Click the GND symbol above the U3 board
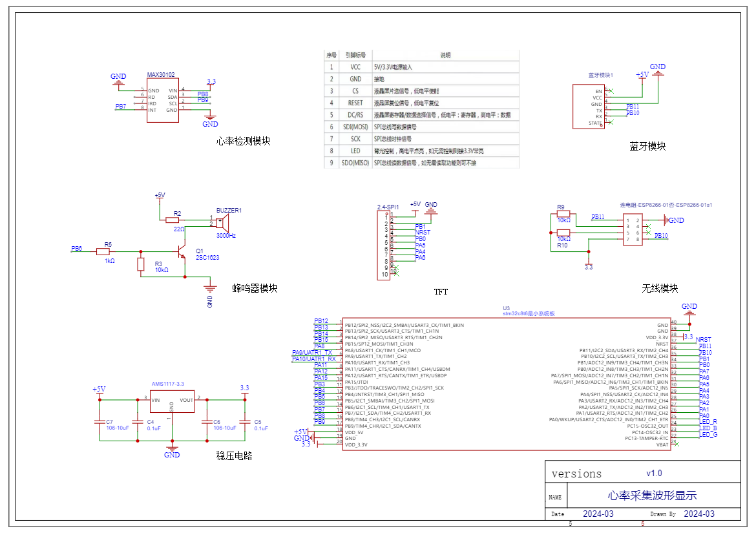The width and height of the screenshot is (756, 533). 689,309
